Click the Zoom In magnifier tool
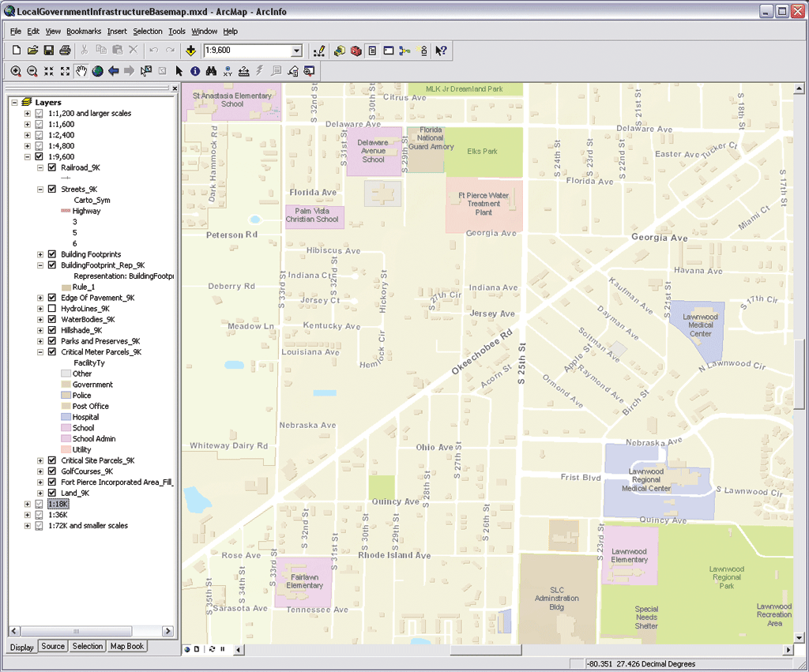Image resolution: width=809 pixels, height=672 pixels. (x=17, y=71)
